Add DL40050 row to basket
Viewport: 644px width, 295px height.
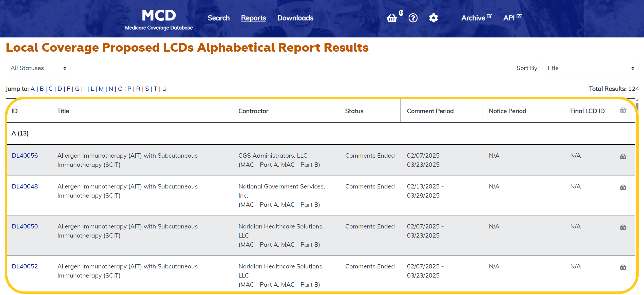coord(623,227)
